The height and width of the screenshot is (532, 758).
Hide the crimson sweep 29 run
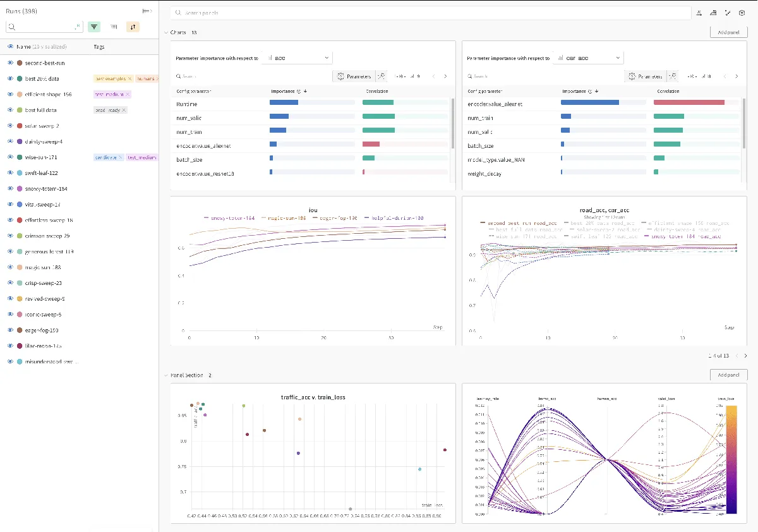(10, 236)
